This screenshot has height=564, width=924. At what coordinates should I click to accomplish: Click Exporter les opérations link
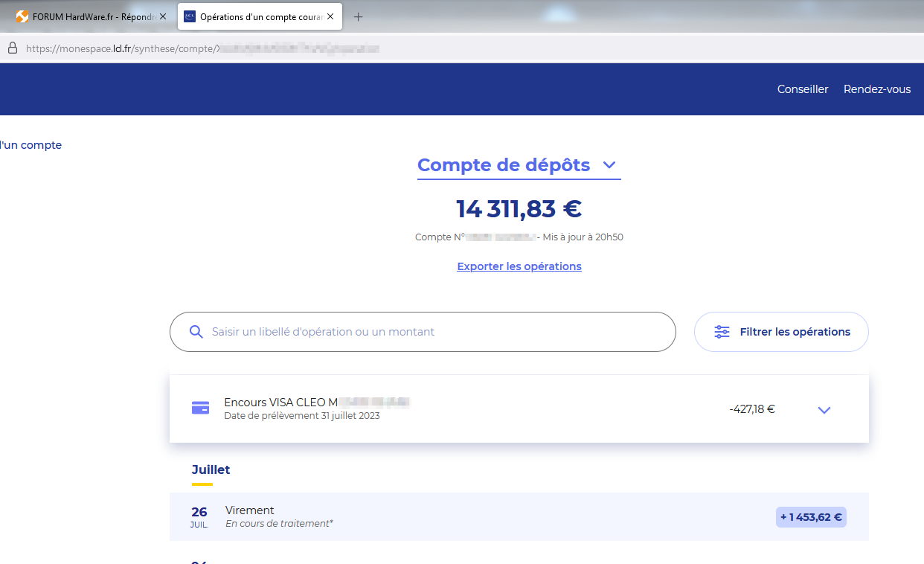pos(519,266)
